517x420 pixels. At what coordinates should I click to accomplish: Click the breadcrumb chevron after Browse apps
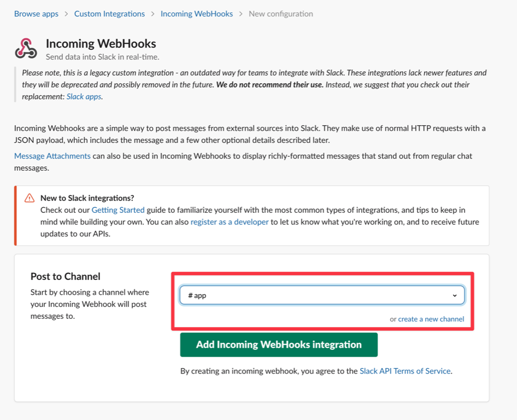click(66, 14)
